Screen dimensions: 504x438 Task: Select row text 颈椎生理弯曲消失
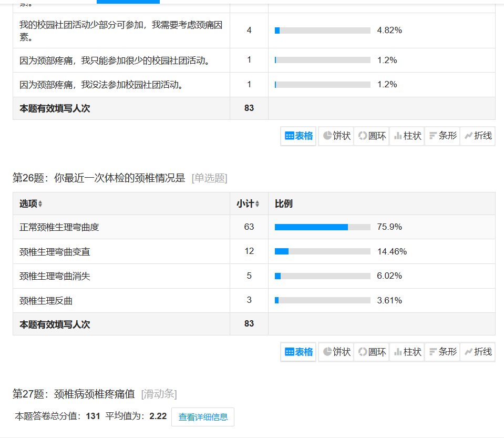tap(55, 276)
